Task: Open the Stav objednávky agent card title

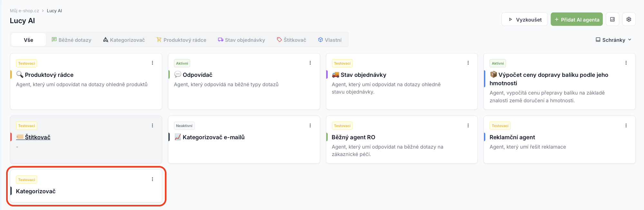Action: pyautogui.click(x=364, y=75)
